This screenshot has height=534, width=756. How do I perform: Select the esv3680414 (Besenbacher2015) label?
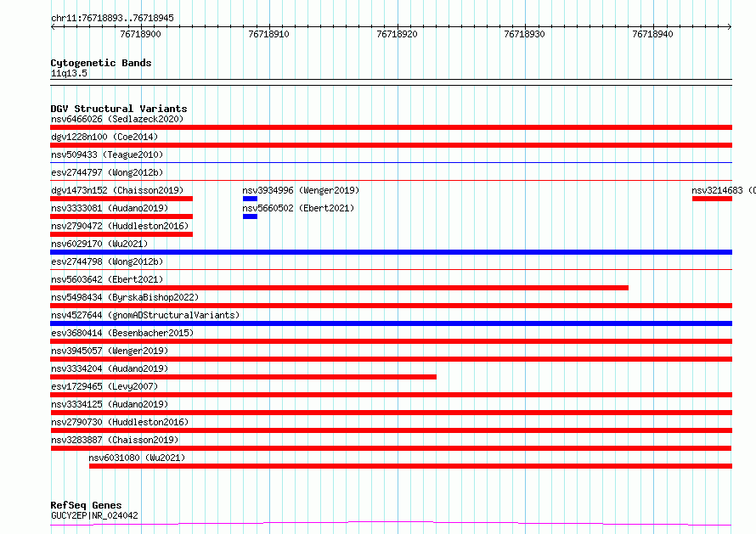[x=122, y=333]
